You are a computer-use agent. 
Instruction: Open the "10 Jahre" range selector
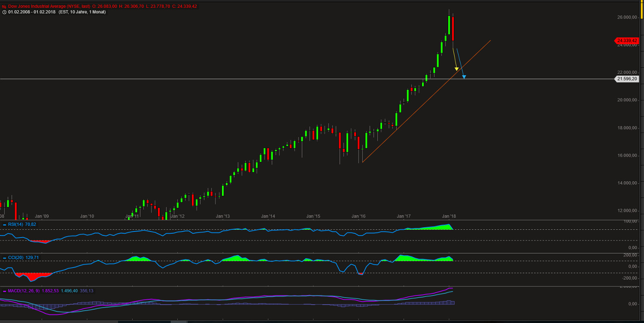tap(78, 12)
